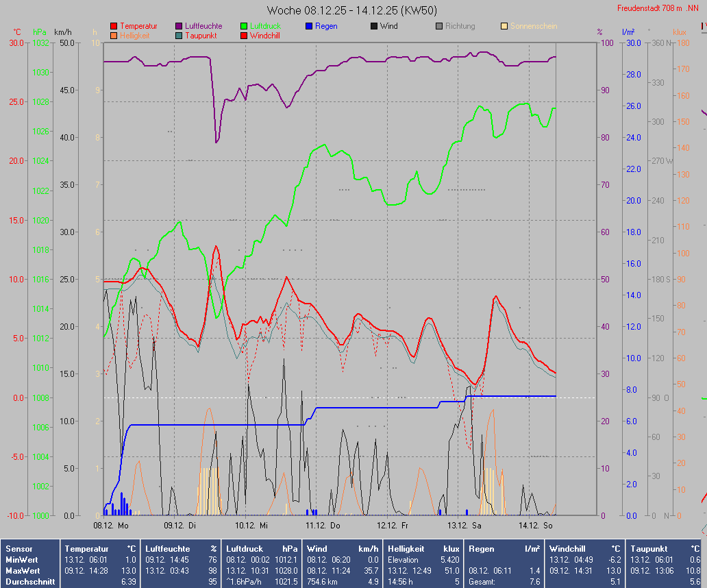Click the gray Richtung legend swatch
Viewport: 707px width, 588px height.
[x=439, y=26]
